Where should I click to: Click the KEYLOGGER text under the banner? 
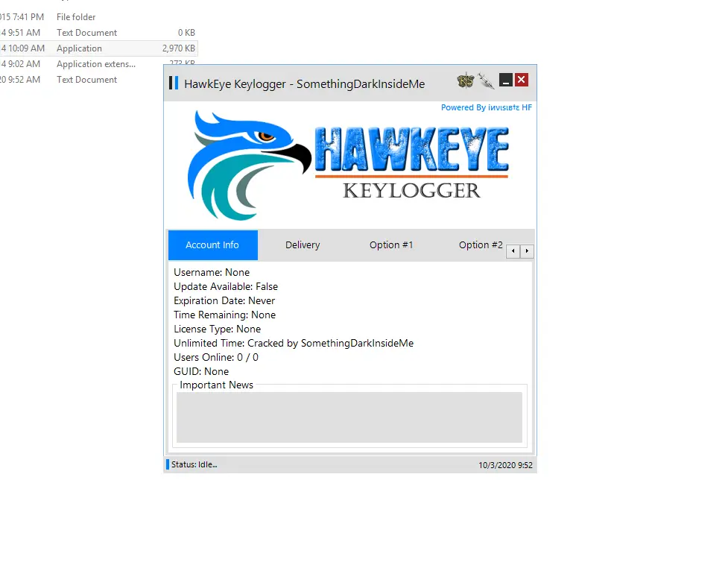coord(411,192)
